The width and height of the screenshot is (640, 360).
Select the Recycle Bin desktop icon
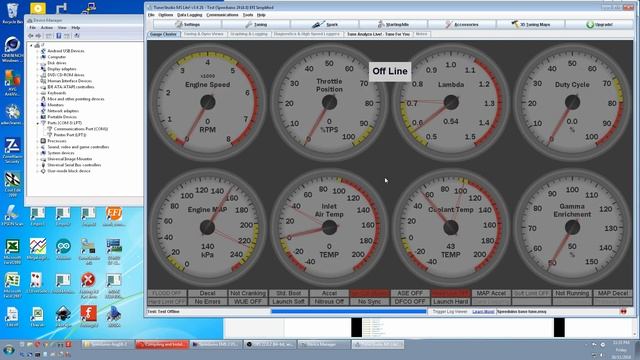[x=12, y=13]
